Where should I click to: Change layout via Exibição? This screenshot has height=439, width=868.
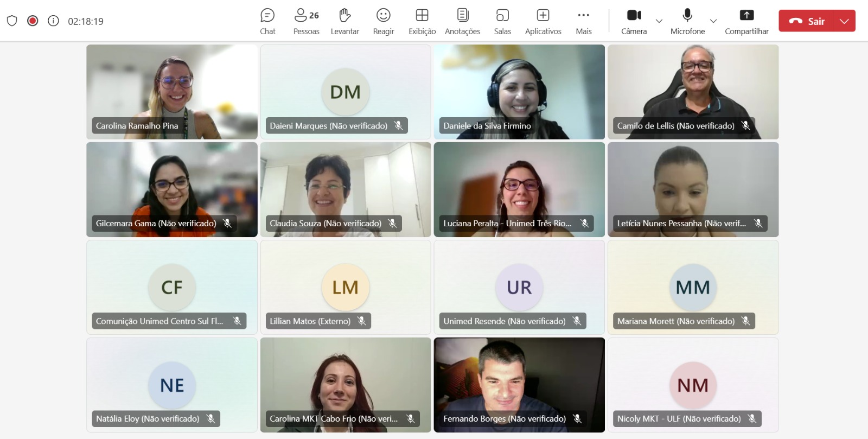(422, 21)
